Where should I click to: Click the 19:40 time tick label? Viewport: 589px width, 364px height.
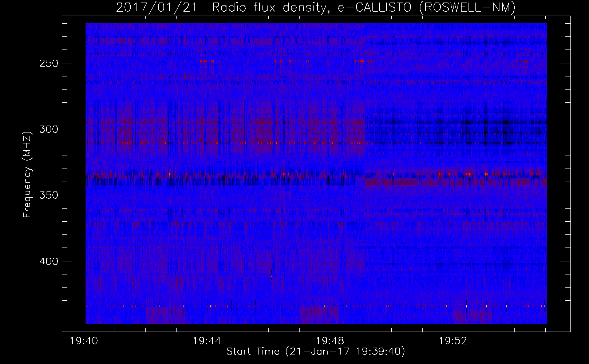coord(84,341)
